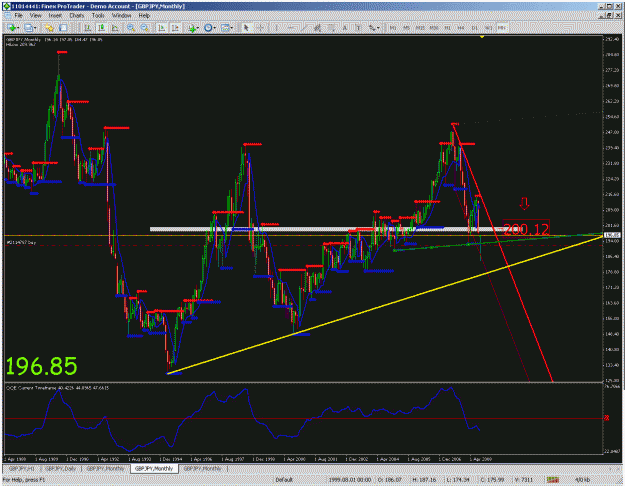Click the active MN timeframe button
The width and height of the screenshot is (625, 486).
(502, 28)
